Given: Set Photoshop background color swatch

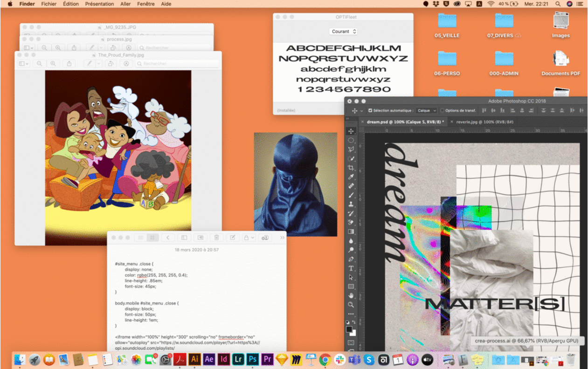Looking at the screenshot, I should pos(353,333).
